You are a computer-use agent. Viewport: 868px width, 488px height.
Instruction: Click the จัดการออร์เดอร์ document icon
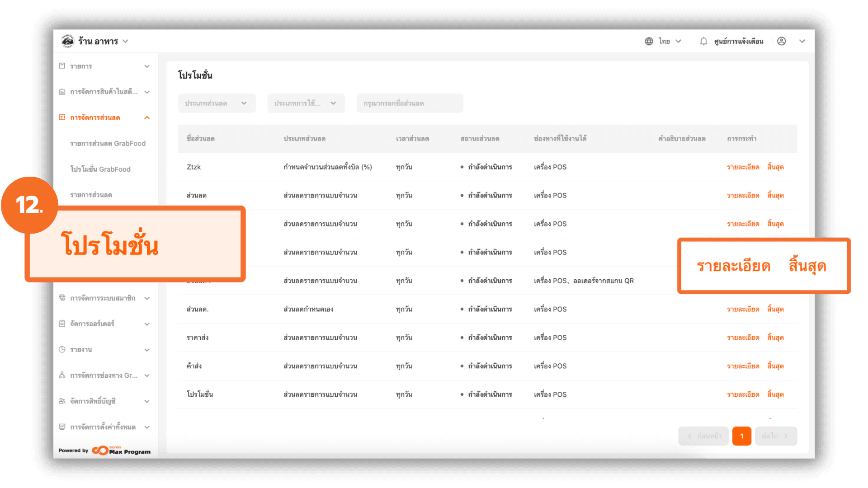[62, 324]
